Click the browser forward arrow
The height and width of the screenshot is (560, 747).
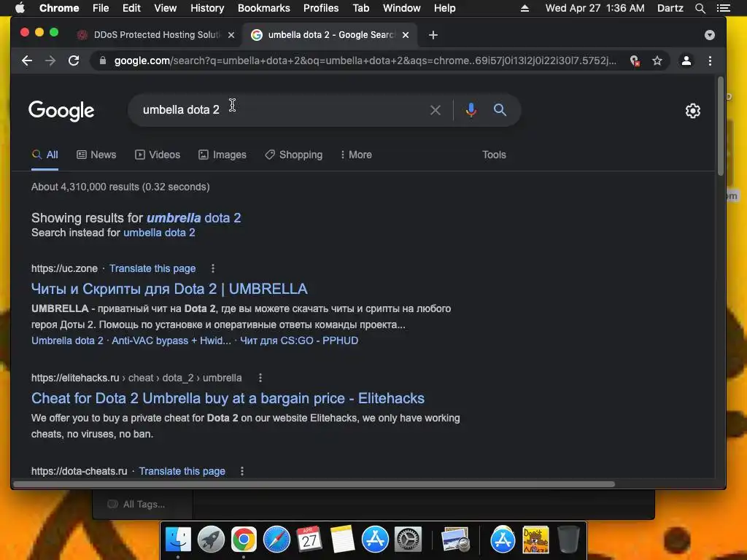[50, 61]
